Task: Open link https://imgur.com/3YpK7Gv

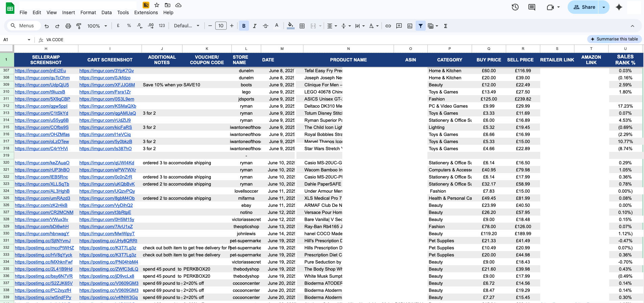Action: pyautogui.click(x=107, y=71)
